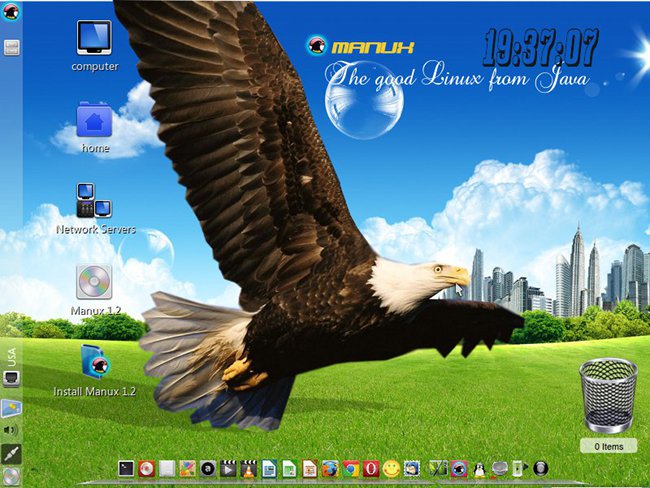Click the power plug icon in the left panel

coord(11,454)
